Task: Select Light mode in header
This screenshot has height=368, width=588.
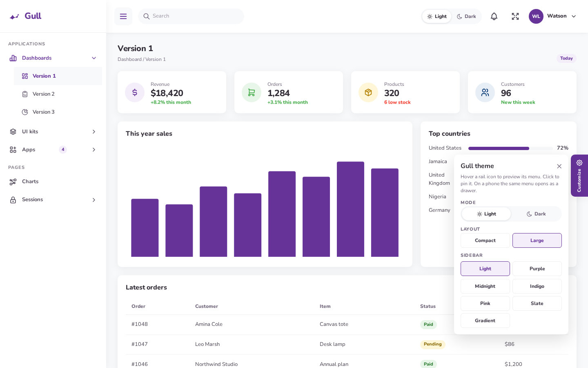Action: point(437,16)
